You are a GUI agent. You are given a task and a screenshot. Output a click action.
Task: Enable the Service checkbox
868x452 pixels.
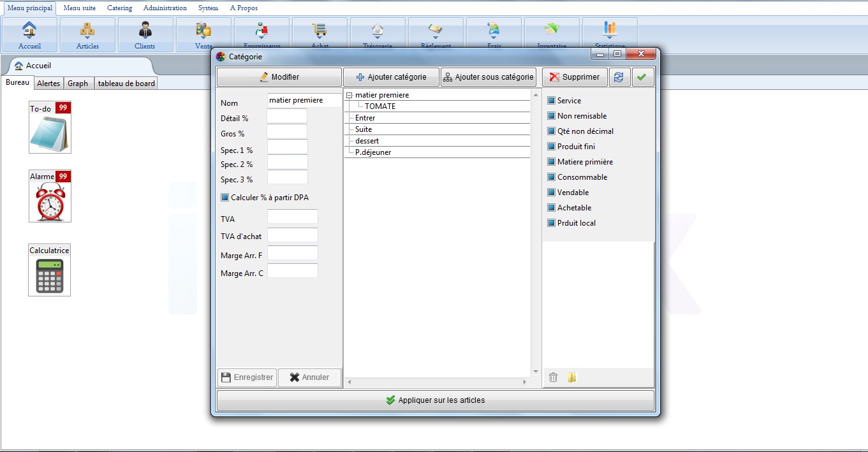tap(552, 101)
